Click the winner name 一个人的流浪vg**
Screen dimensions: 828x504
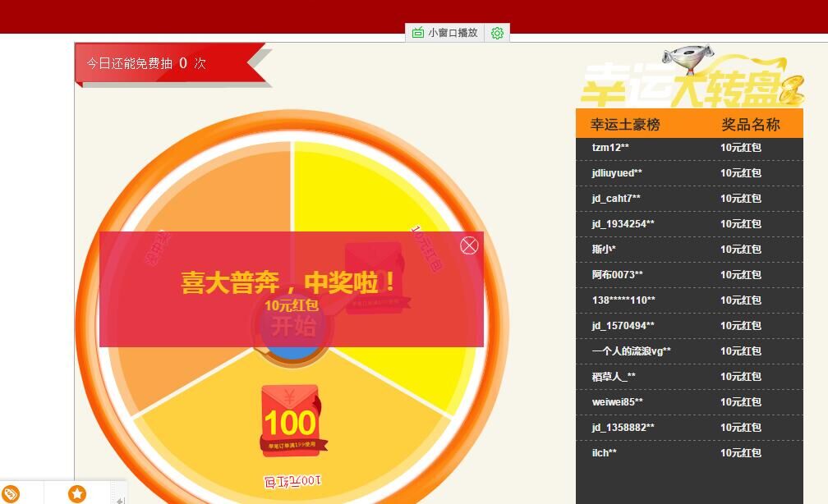[632, 351]
